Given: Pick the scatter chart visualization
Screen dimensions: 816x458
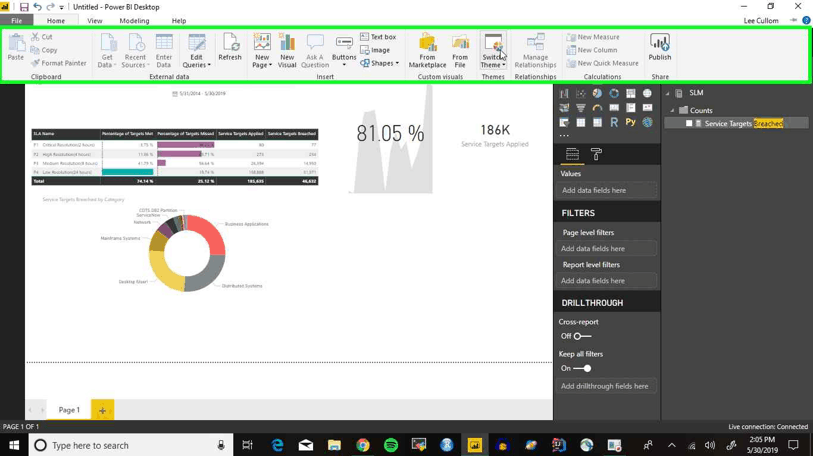Looking at the screenshot, I should click(581, 94).
